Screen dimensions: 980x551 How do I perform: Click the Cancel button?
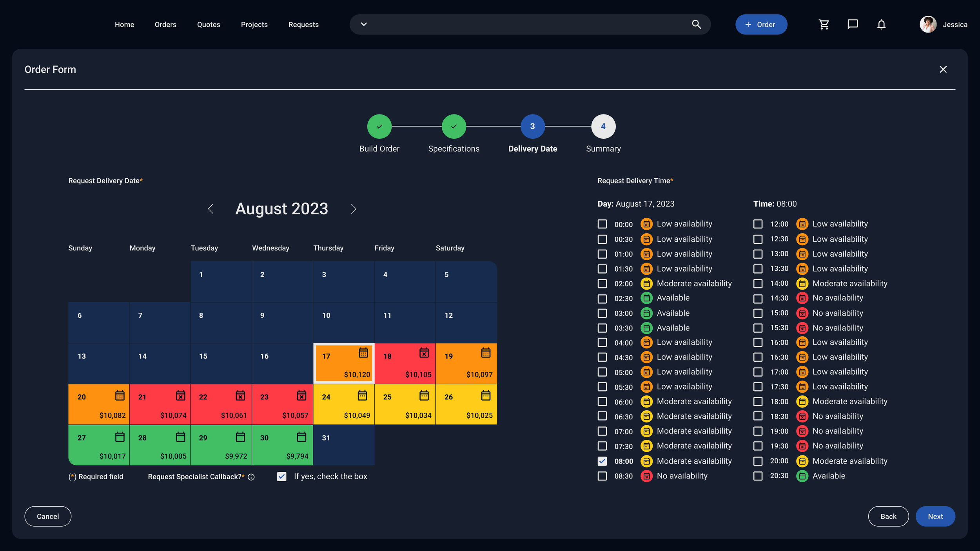(x=48, y=517)
